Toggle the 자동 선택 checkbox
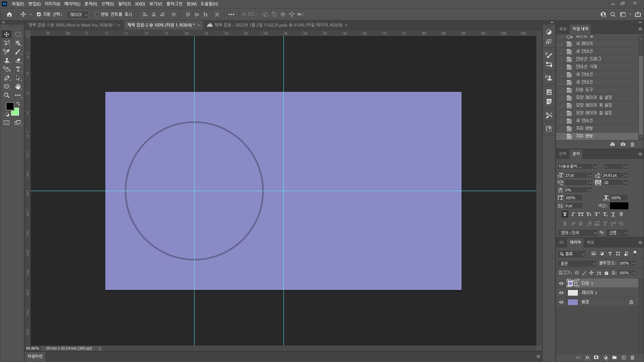 [x=39, y=14]
